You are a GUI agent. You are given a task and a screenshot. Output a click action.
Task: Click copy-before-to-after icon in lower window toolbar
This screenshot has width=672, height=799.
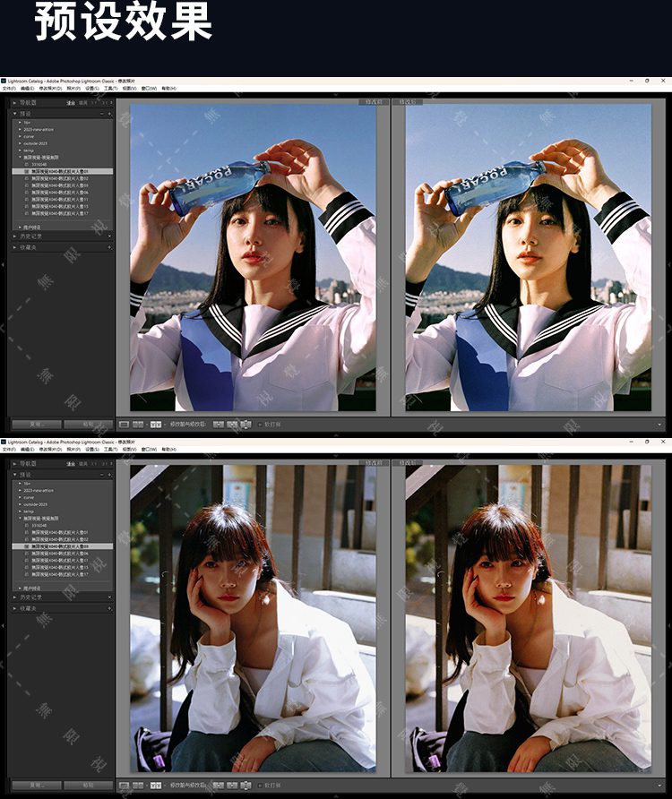coord(220,785)
